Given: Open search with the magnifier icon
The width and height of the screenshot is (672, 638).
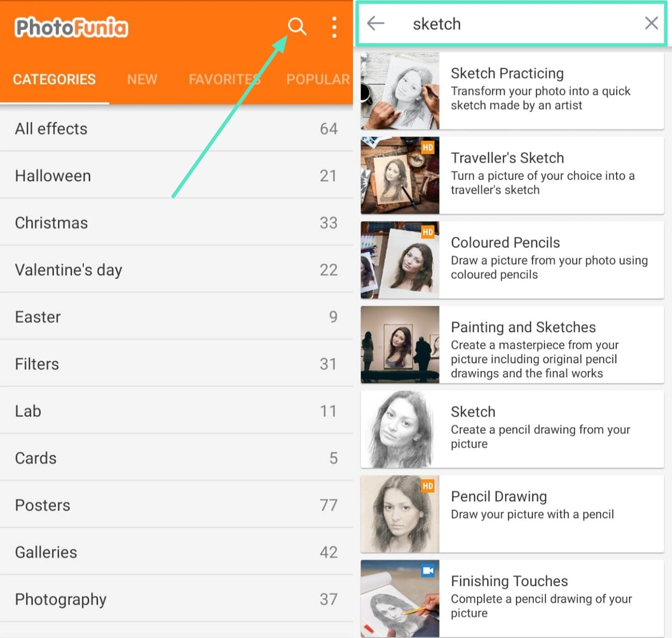Looking at the screenshot, I should [x=297, y=26].
